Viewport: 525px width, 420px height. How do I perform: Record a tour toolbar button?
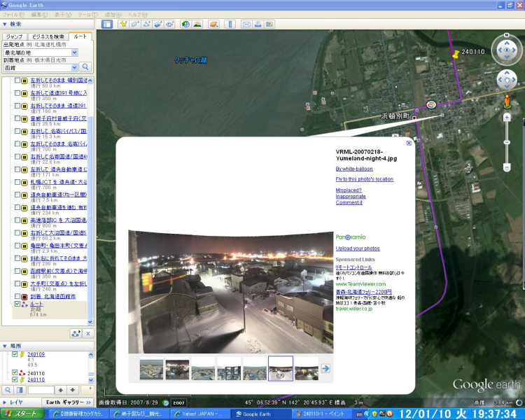(170, 24)
